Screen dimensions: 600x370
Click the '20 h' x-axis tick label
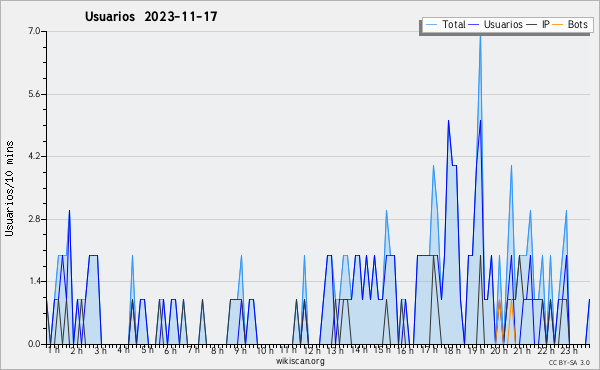tap(499, 350)
